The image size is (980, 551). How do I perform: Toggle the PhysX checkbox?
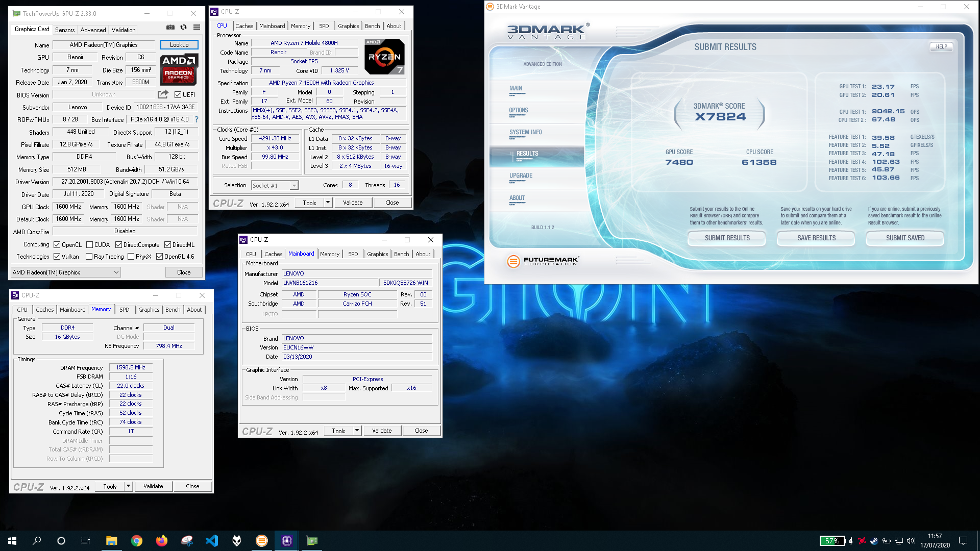click(131, 257)
